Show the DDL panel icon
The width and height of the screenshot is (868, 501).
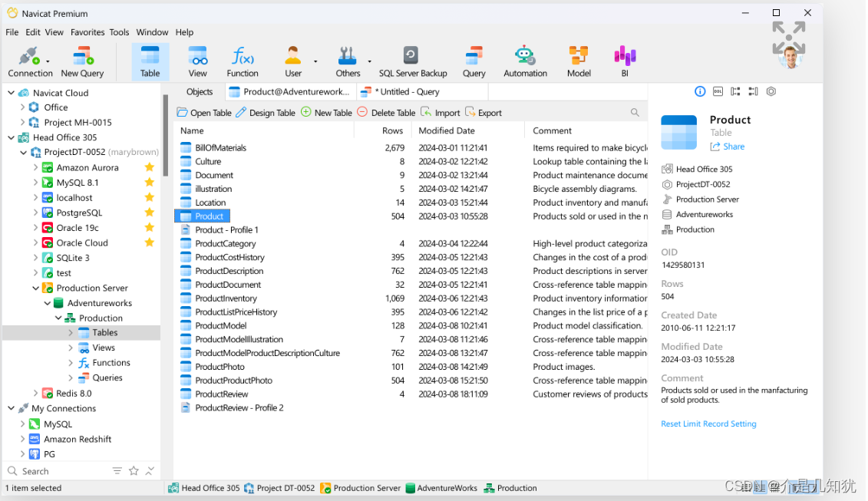point(718,91)
